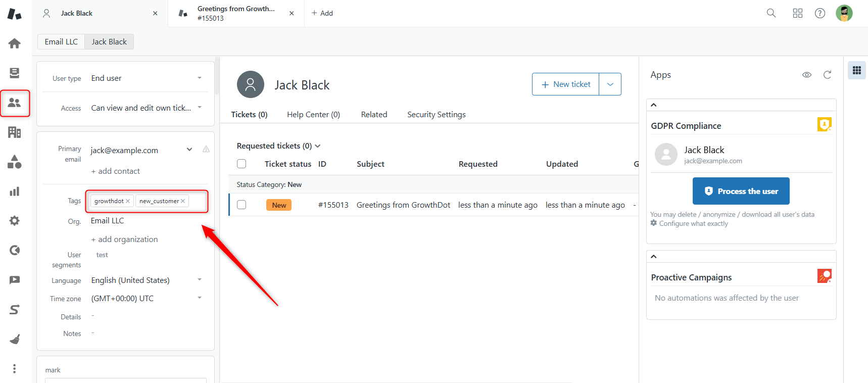Image resolution: width=868 pixels, height=383 pixels.
Task: Open the Email LLC organization link
Action: 107,221
